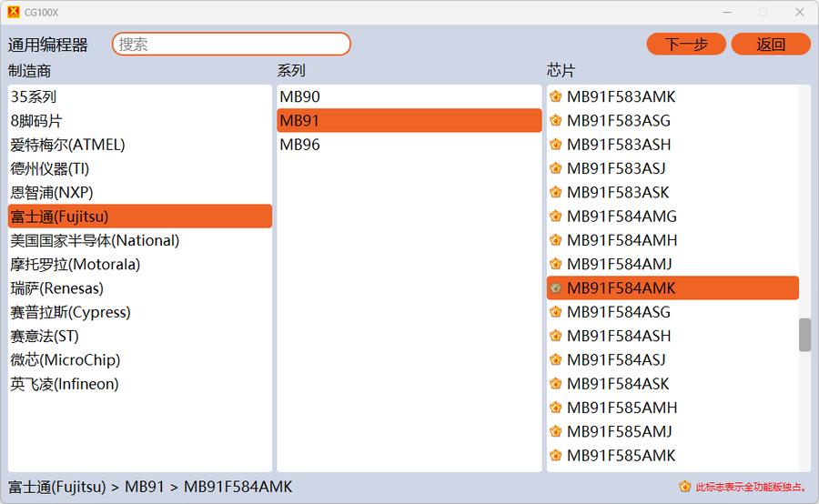The height and width of the screenshot is (504, 819).
Task: Select chip MB91F585AMK in the list
Action: pyautogui.click(x=621, y=455)
